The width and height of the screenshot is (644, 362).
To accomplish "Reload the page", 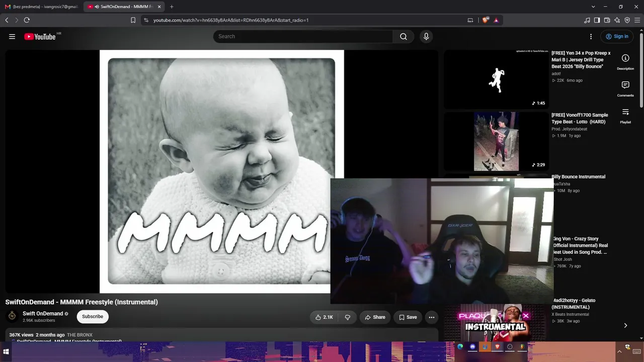I will [27, 20].
